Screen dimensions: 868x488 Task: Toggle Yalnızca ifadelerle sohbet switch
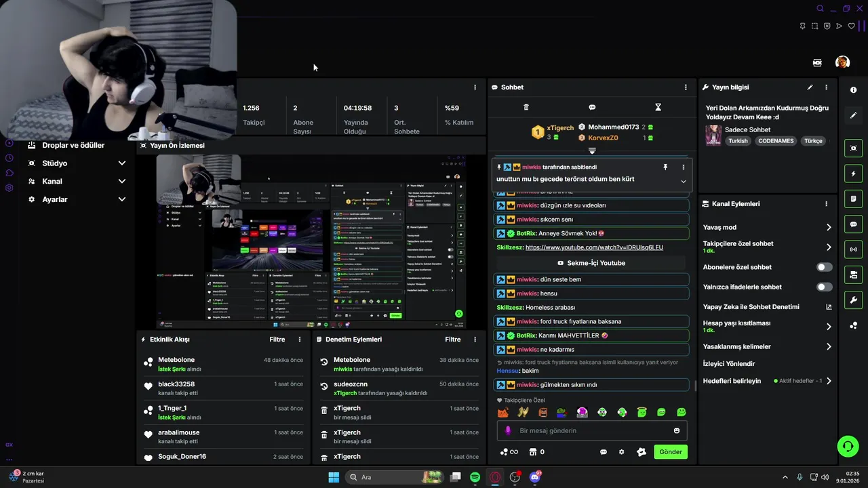point(824,287)
